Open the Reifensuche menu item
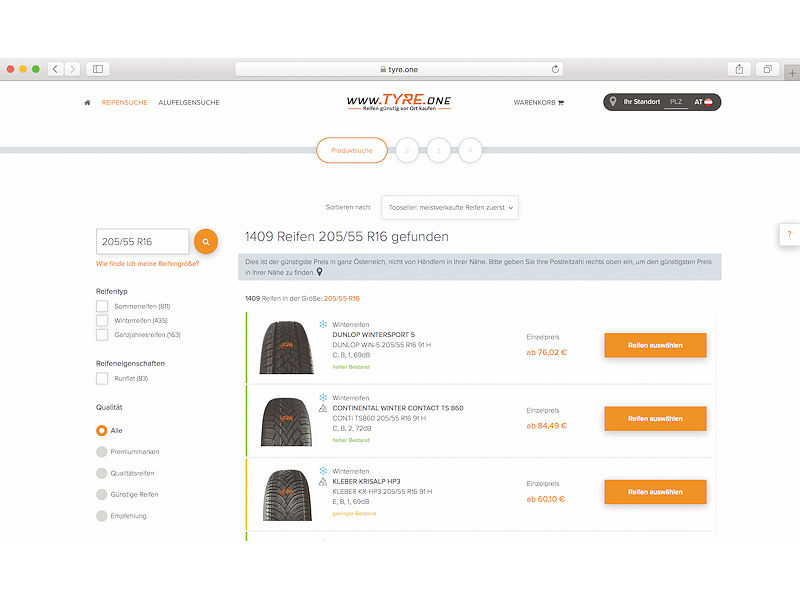This screenshot has height=600, width=800. [x=124, y=103]
